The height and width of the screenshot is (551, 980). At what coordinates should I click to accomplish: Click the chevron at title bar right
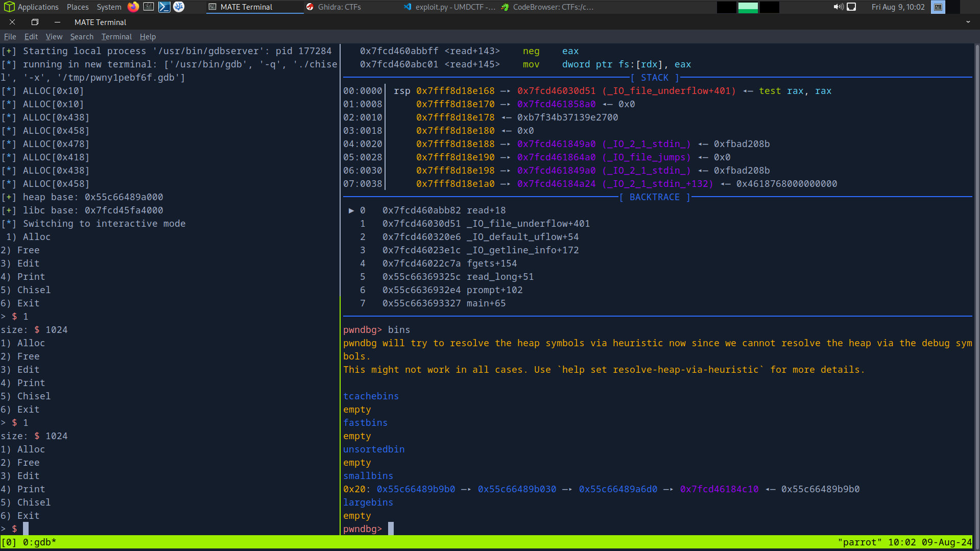(x=968, y=22)
